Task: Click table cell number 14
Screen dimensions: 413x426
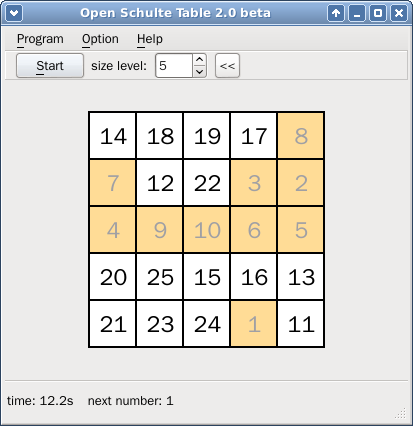Action: click(113, 136)
